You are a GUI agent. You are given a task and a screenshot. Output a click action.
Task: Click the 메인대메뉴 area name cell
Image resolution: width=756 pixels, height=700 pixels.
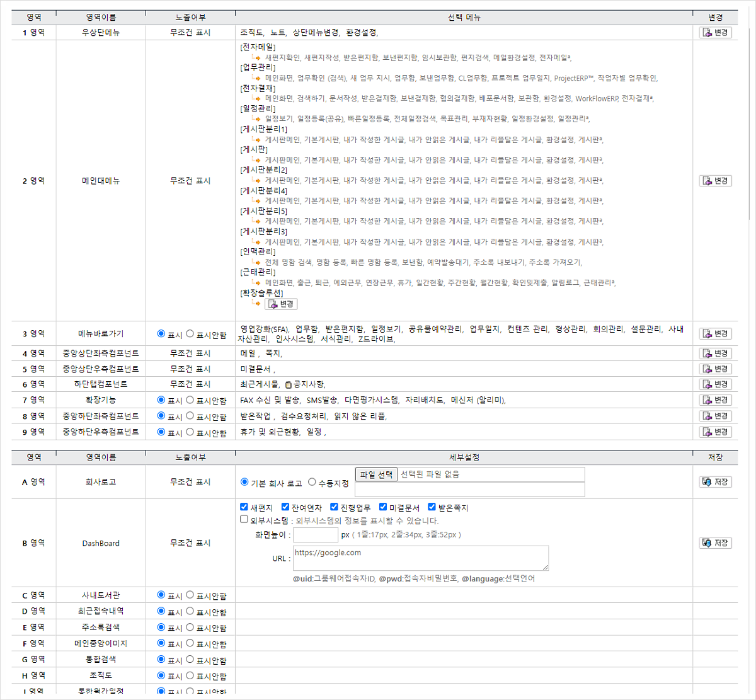[101, 181]
